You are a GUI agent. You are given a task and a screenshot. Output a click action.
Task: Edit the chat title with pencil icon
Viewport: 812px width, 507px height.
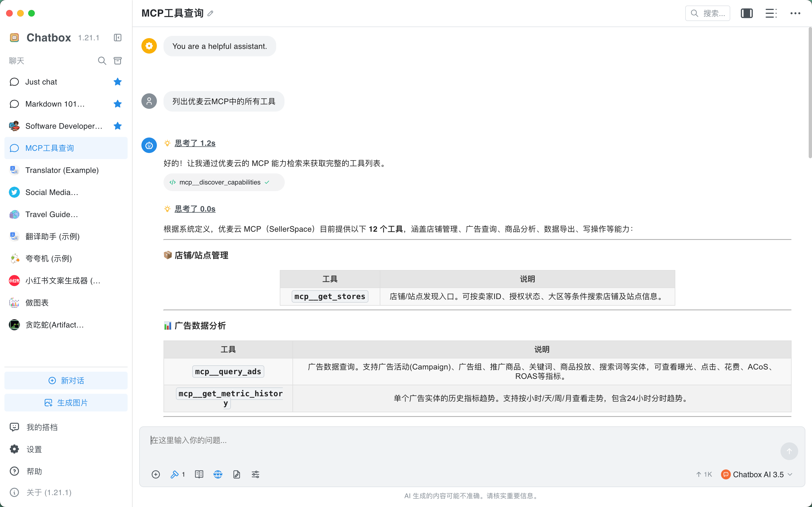click(211, 14)
